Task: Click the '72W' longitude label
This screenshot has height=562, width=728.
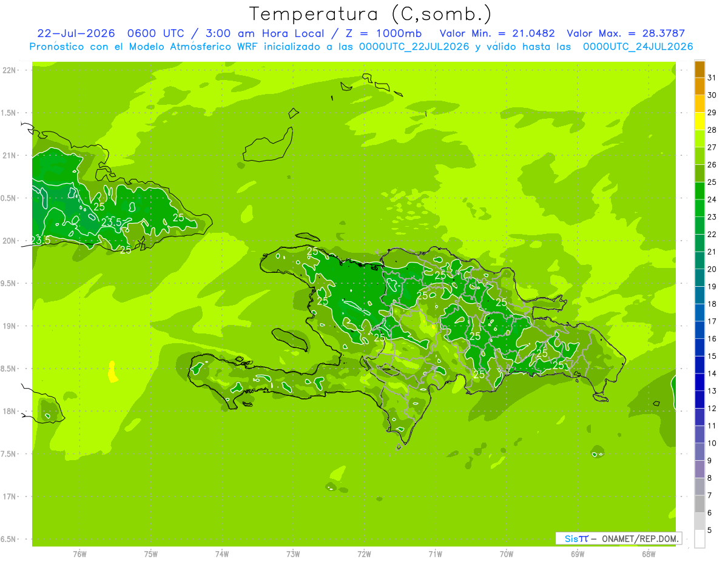Action: (x=364, y=554)
